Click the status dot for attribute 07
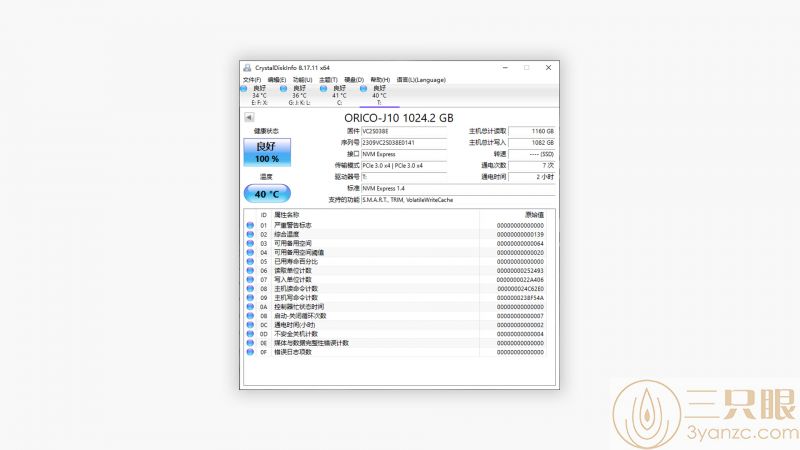 (x=250, y=280)
